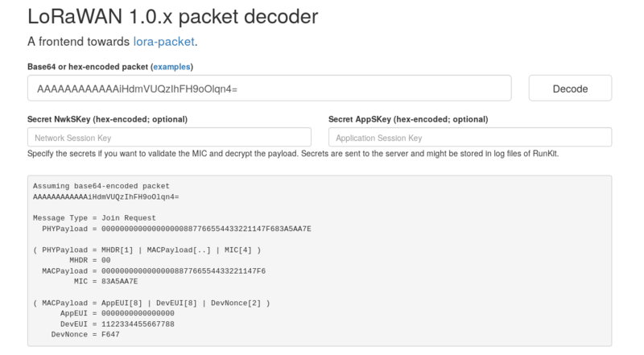Click the Network Session Key input

171,138
